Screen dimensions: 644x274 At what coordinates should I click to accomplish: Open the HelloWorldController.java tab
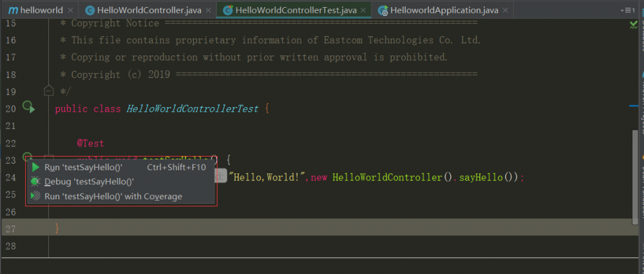click(x=148, y=10)
